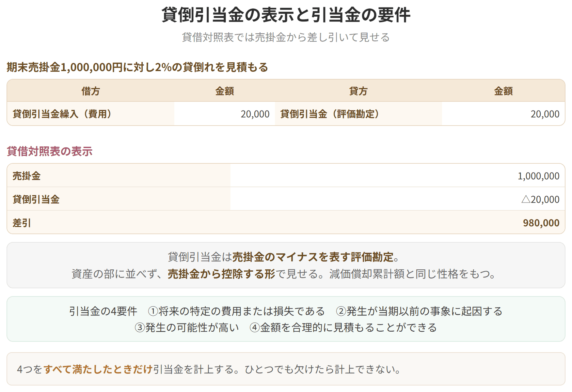
Task: Select requirement ①将来の特定の費用または損失である
Action: [236, 311]
